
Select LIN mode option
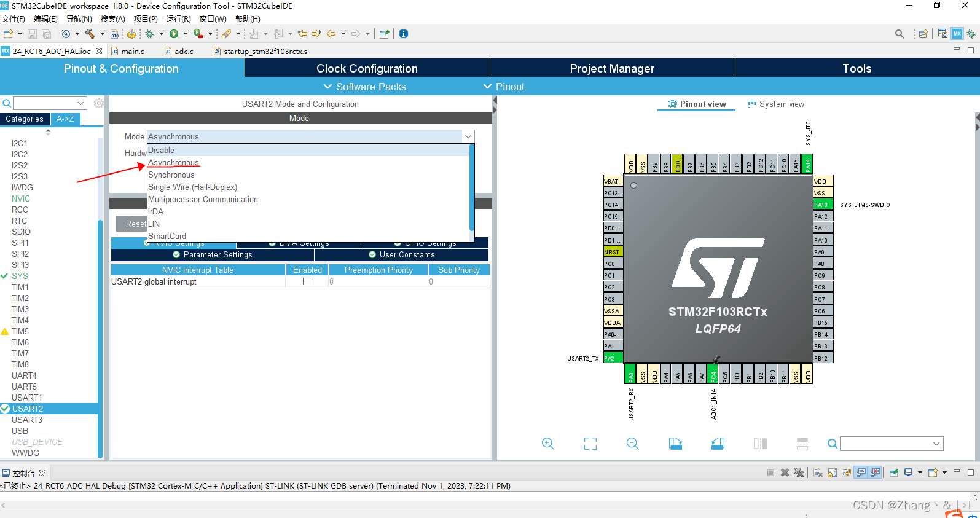(308, 224)
